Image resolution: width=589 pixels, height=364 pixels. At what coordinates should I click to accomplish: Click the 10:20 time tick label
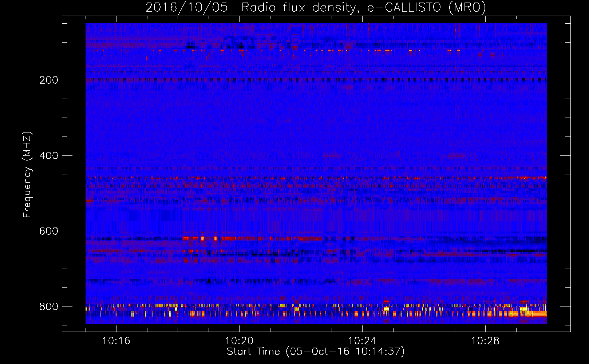pos(239,341)
